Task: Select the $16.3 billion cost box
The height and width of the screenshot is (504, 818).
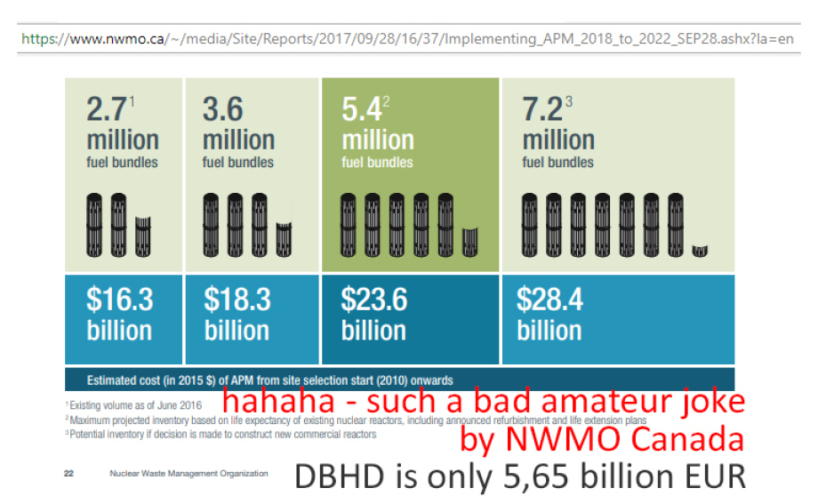Action: 122,316
